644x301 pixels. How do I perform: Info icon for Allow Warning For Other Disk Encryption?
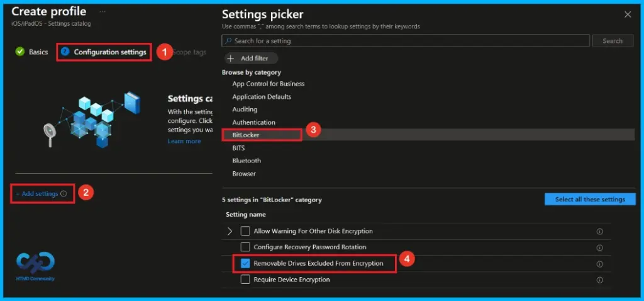click(599, 232)
